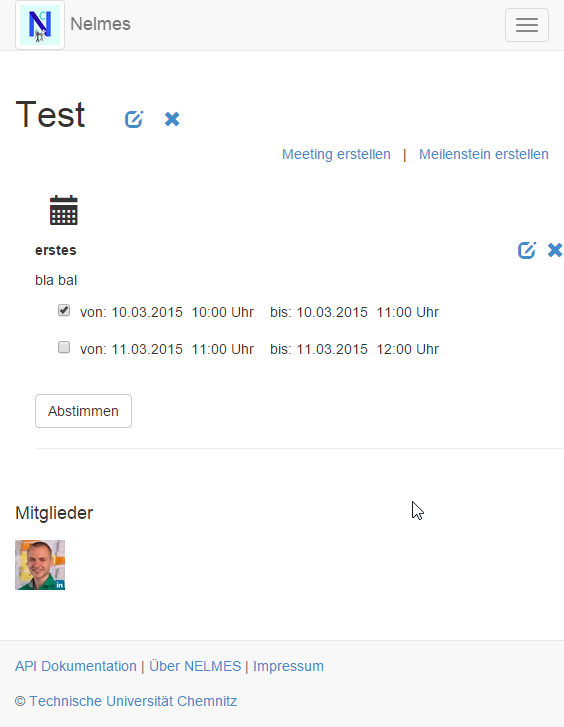
Task: Visit Technische Universität Chemnitz link
Action: click(133, 701)
